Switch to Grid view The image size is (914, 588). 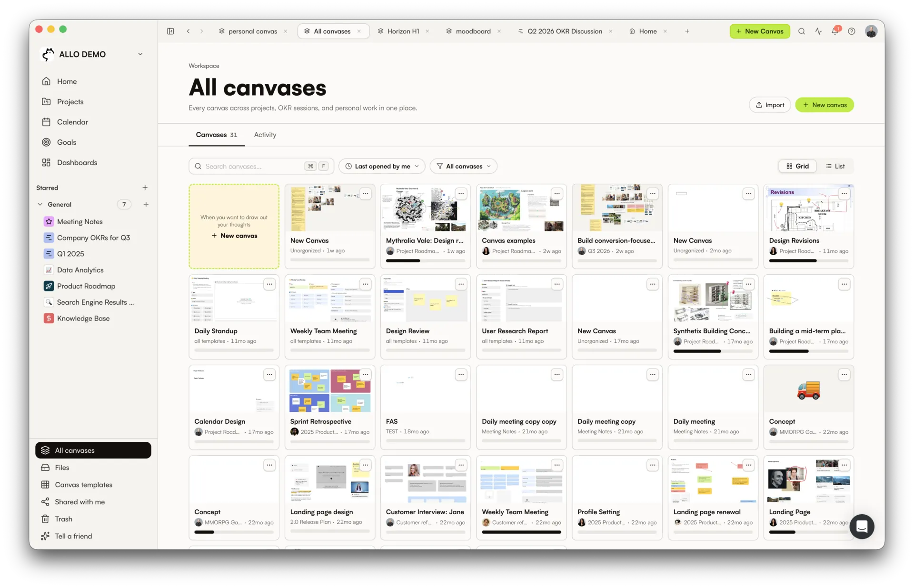798,166
